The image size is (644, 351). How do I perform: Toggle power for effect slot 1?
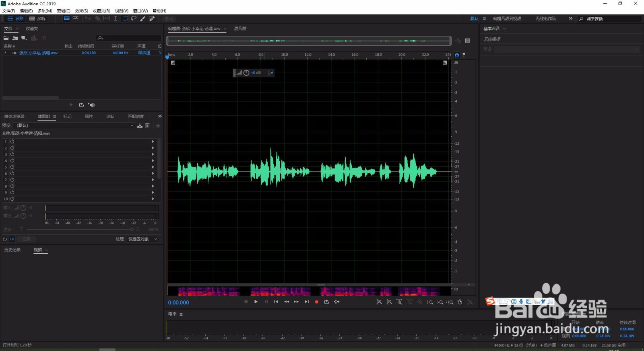pos(12,142)
